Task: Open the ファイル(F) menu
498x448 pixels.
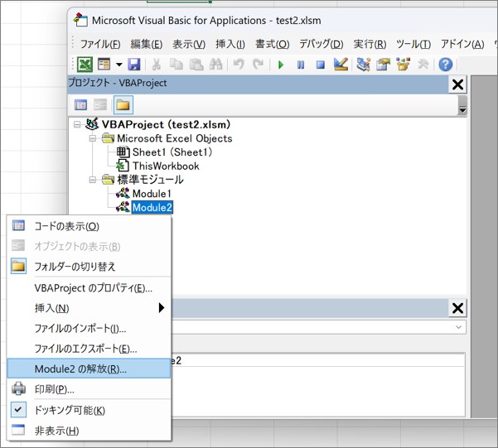Action: point(100,44)
